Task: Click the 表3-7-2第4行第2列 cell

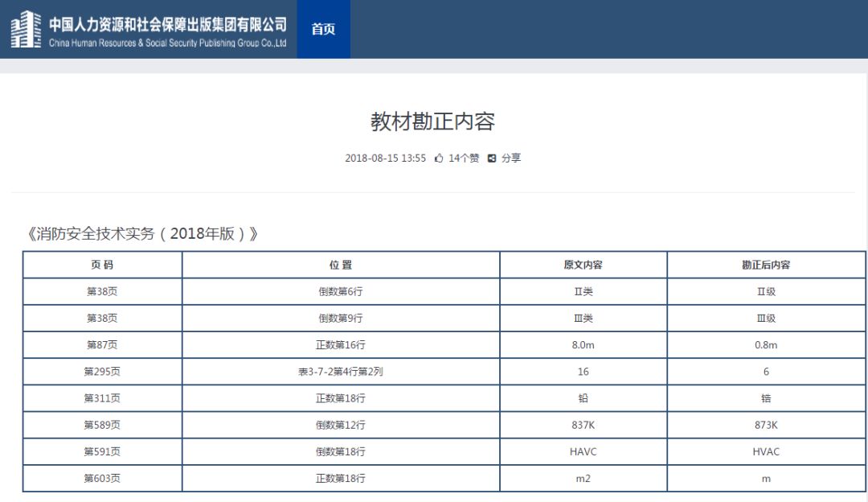Action: (x=341, y=371)
